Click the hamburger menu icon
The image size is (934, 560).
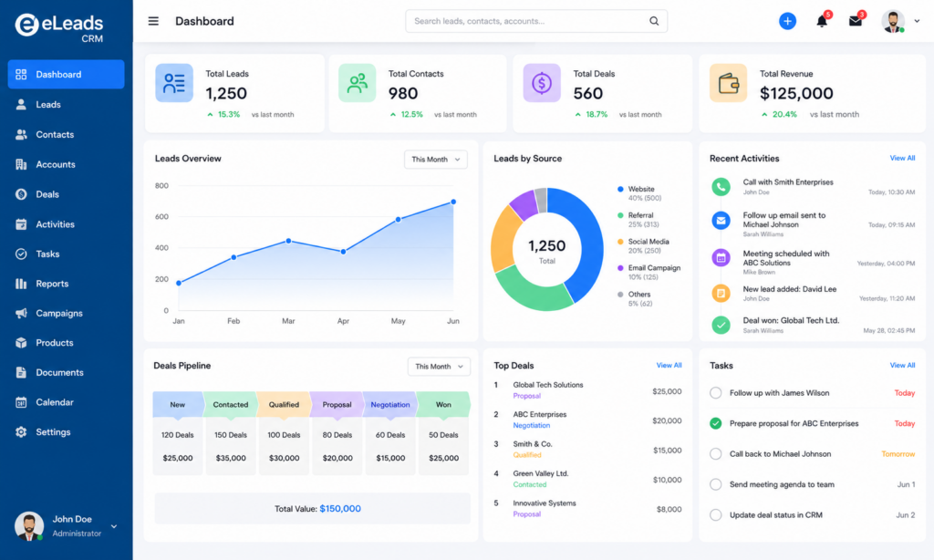point(153,22)
